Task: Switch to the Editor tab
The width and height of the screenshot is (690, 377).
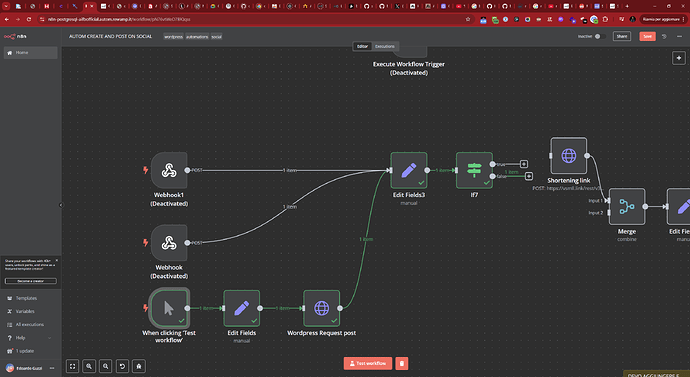Action: (x=362, y=46)
